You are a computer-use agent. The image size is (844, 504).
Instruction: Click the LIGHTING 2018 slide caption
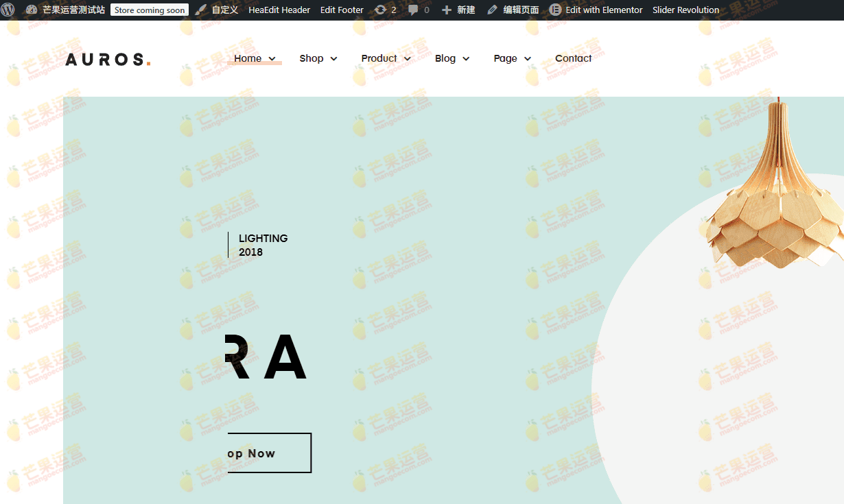coord(263,245)
